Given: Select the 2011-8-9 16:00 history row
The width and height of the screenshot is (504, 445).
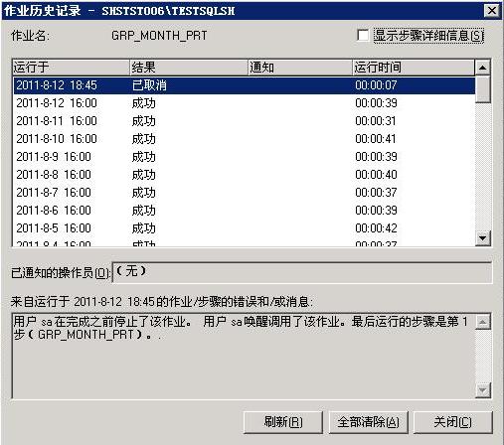Looking at the screenshot, I should coord(245,157).
